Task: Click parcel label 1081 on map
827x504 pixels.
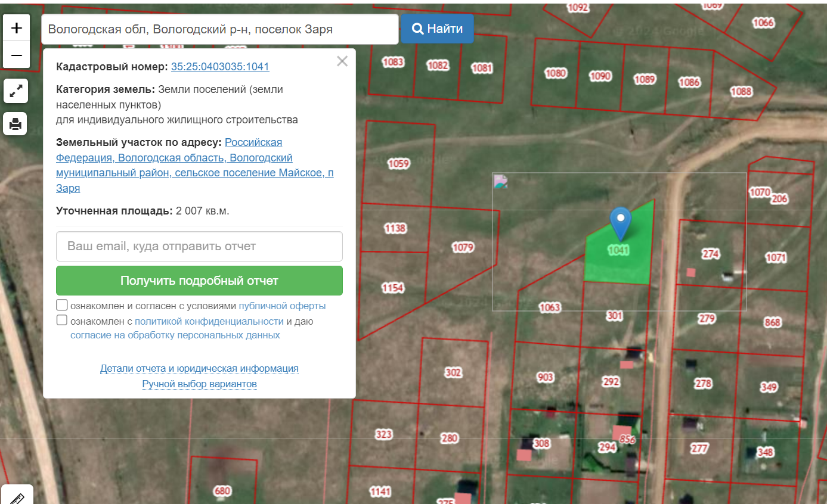Action: point(482,68)
